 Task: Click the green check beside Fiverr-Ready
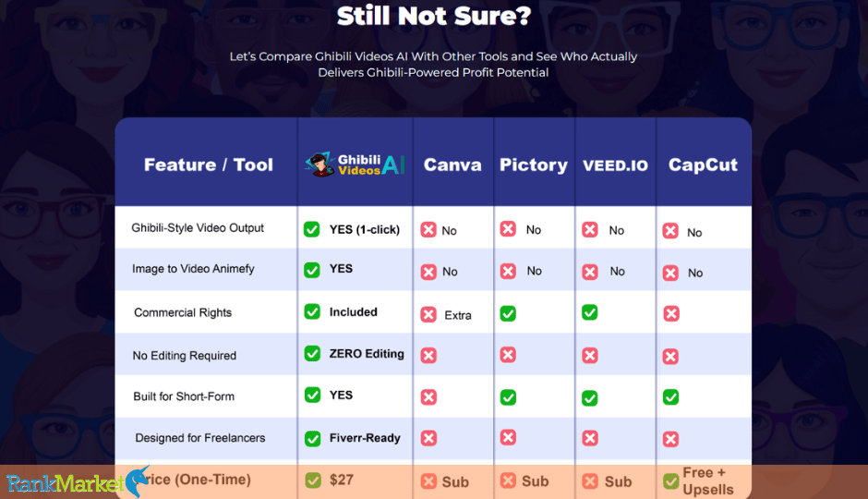[x=313, y=439]
